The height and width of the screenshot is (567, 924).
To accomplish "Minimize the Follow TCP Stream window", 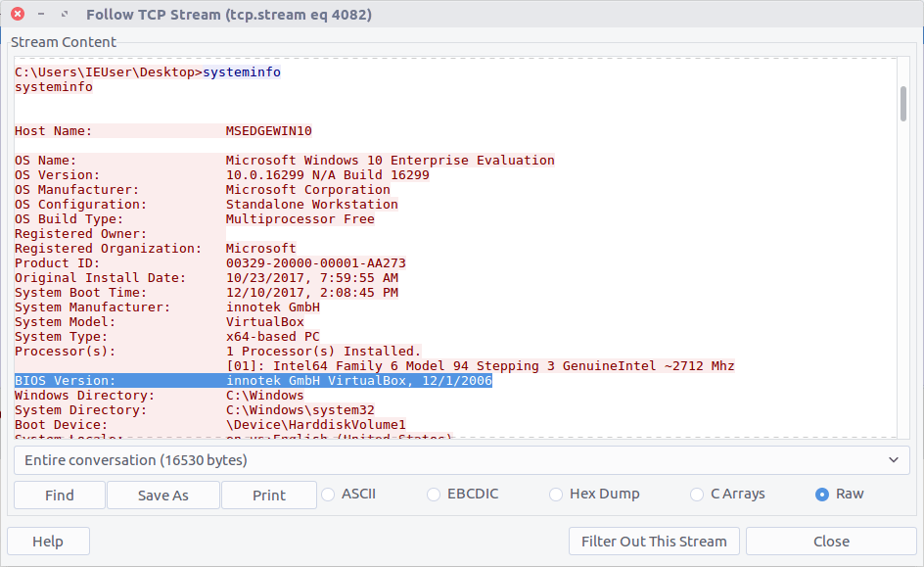I will pyautogui.click(x=41, y=15).
